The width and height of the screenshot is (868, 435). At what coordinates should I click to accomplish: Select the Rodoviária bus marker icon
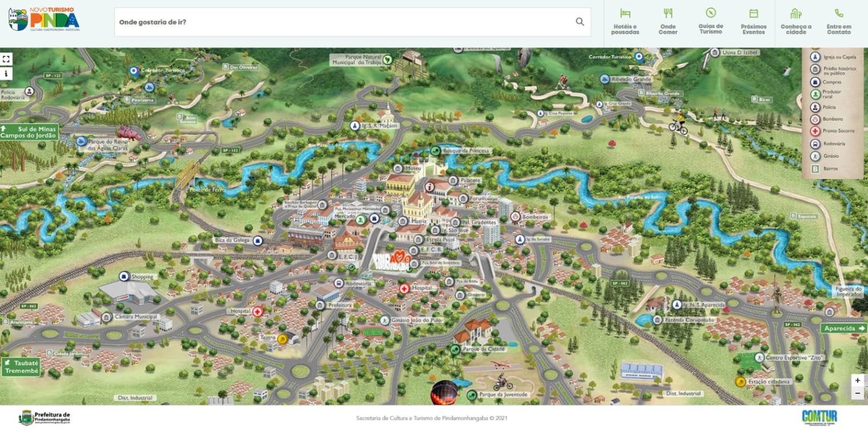click(339, 283)
